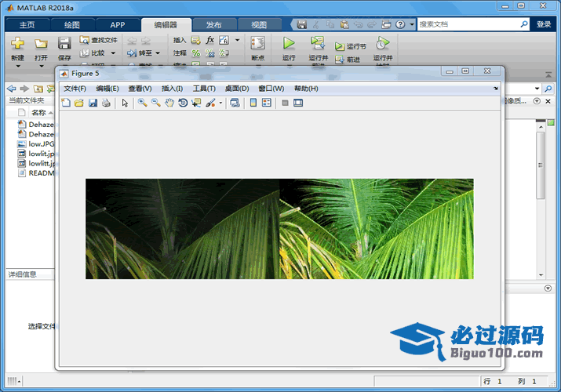Click the Insert Legend icon
This screenshot has width=561, height=392.
click(x=267, y=103)
